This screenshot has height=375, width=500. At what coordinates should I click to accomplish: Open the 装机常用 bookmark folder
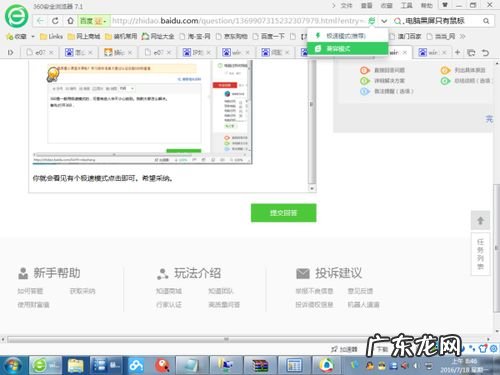tap(121, 36)
